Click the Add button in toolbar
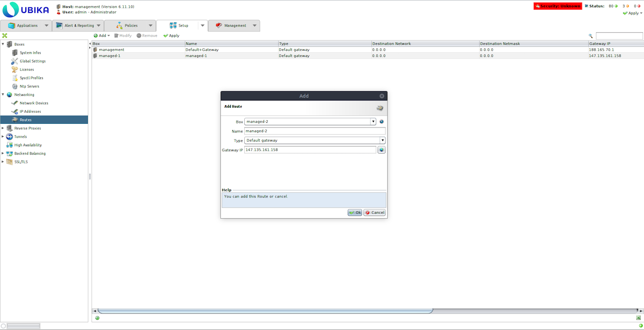Viewport: 644px width, 330px height. [x=102, y=35]
